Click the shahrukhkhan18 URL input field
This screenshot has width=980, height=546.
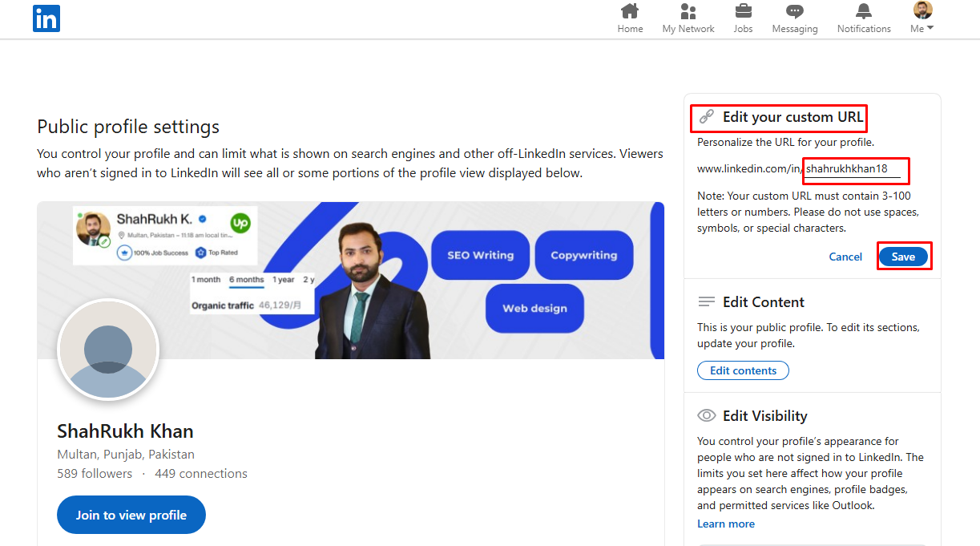[x=855, y=169]
